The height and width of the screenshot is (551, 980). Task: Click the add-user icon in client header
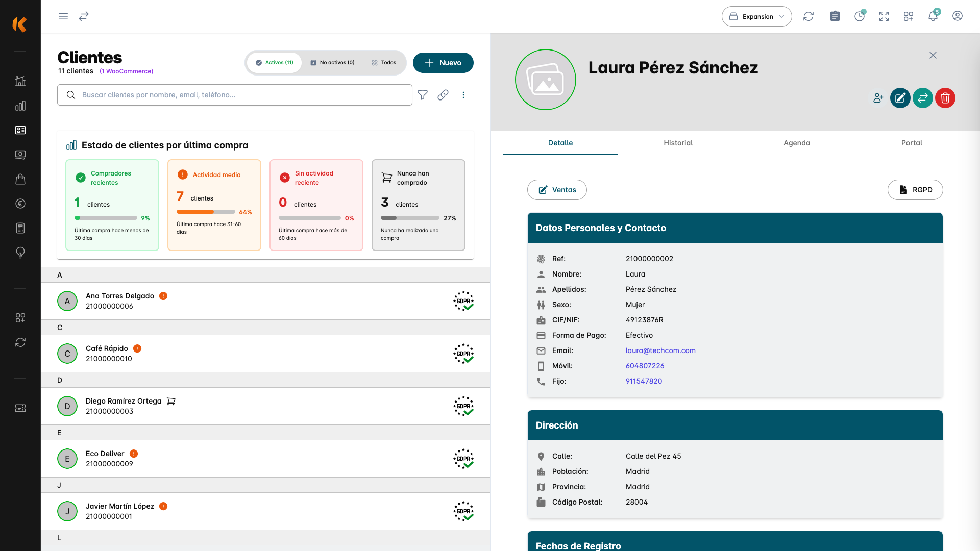pos(878,98)
